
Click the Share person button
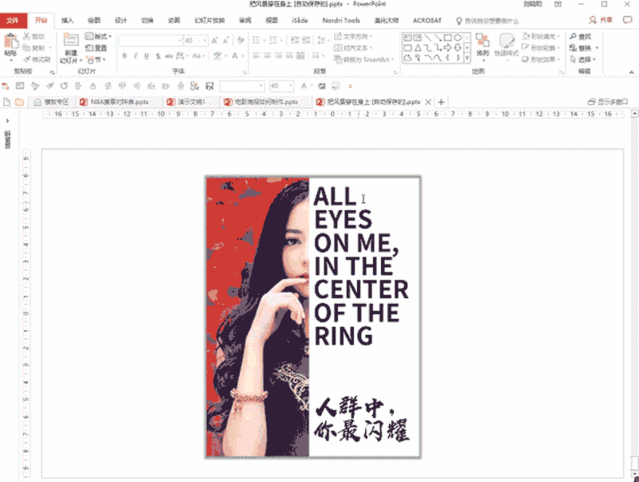601,20
